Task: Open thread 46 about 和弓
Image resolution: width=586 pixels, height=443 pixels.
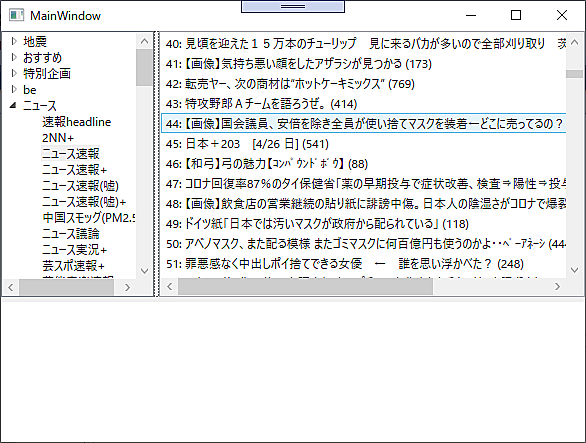Action: 363,163
